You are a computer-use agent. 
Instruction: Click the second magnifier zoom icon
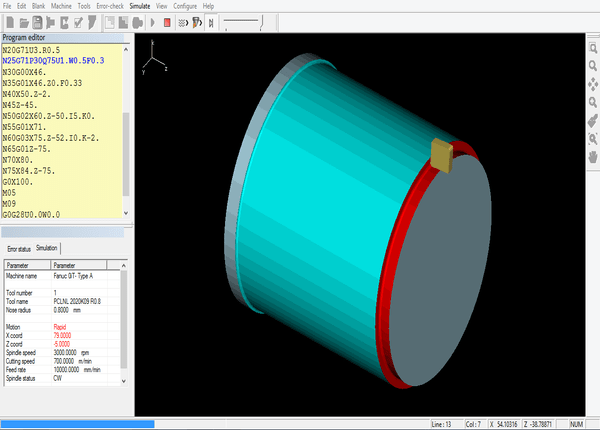tap(593, 66)
